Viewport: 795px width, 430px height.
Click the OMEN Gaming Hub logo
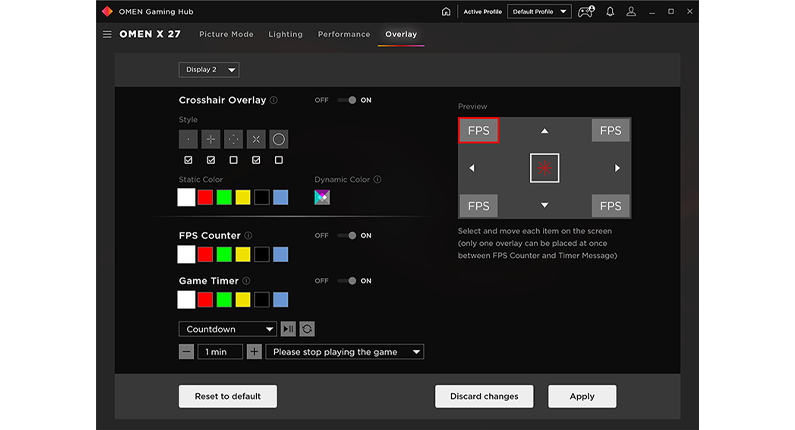(x=107, y=12)
